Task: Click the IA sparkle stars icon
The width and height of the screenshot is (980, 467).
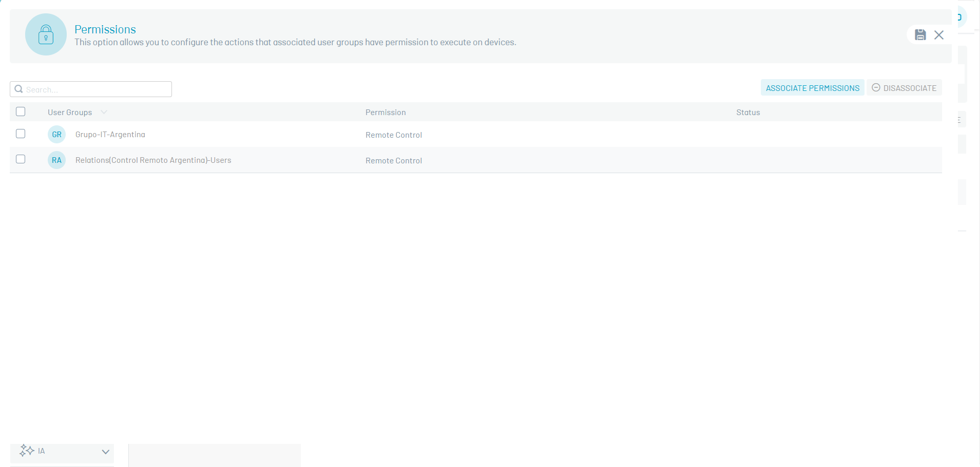Action: coord(26,451)
